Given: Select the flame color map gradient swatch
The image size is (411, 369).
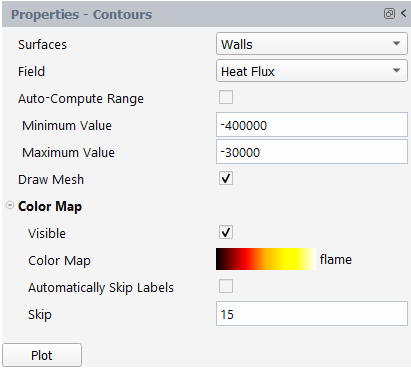Looking at the screenshot, I should [266, 259].
